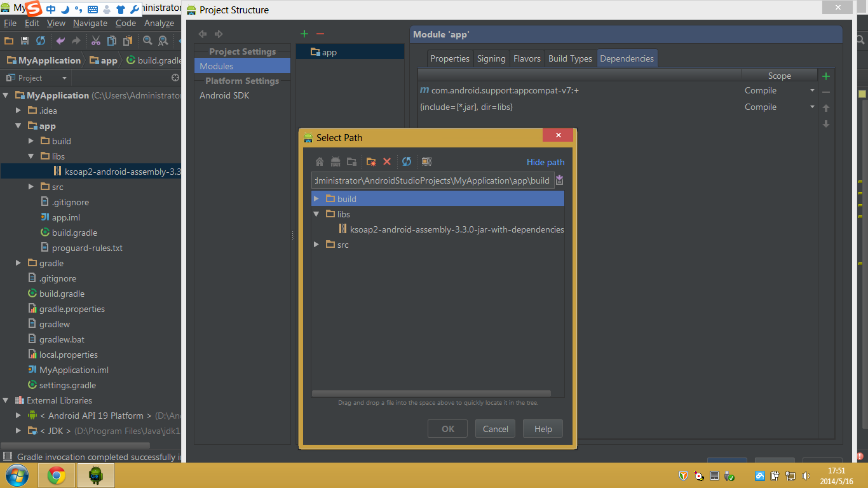This screenshot has height=488, width=868.
Task: Click the Sogou wrench settings icon
Action: tap(134, 10)
